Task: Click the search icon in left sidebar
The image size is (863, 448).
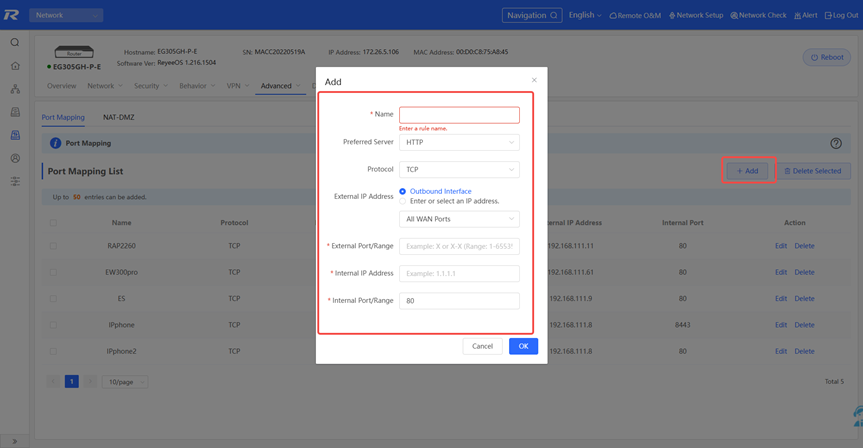Action: click(15, 42)
